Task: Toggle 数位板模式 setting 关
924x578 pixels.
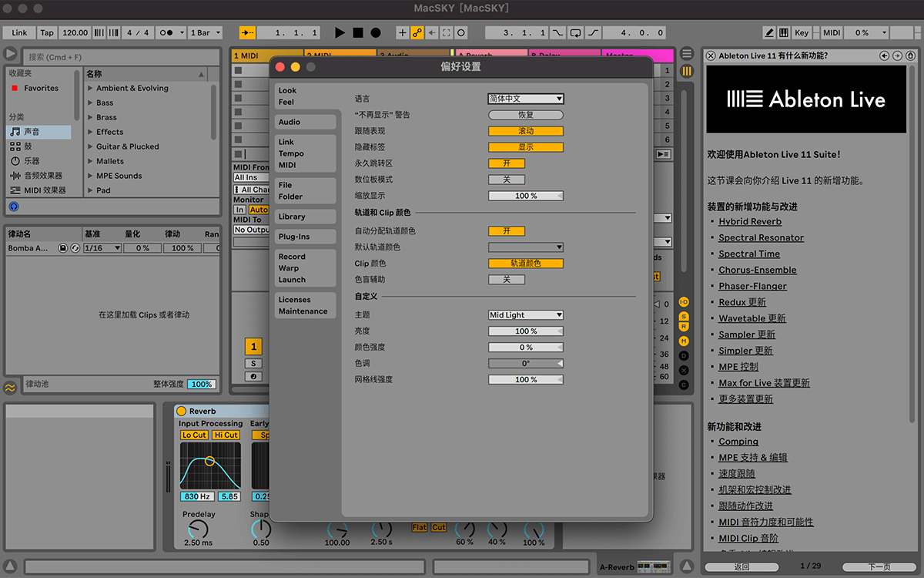Action: pyautogui.click(x=507, y=180)
